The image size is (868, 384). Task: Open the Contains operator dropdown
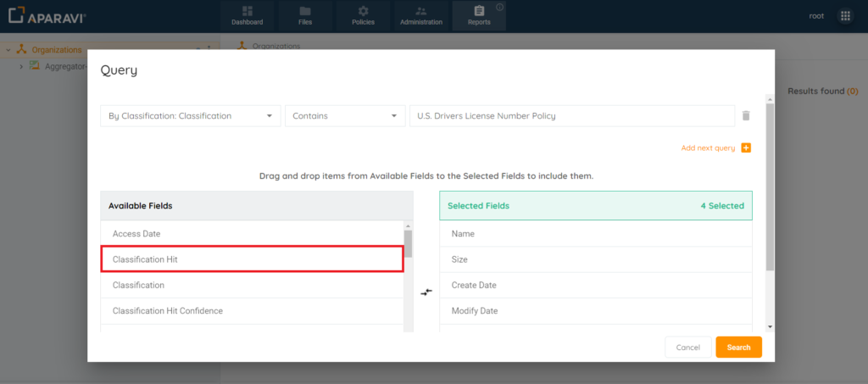(x=345, y=116)
